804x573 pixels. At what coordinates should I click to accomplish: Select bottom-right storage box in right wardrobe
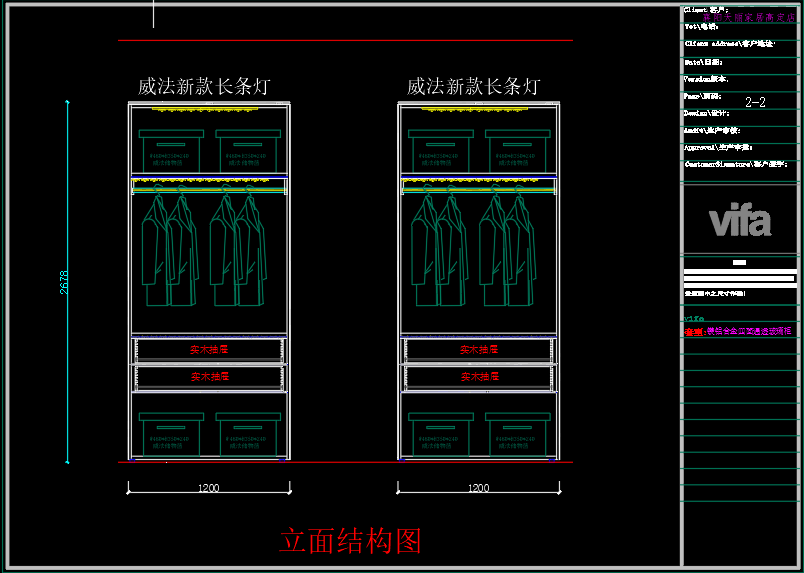[x=516, y=435]
